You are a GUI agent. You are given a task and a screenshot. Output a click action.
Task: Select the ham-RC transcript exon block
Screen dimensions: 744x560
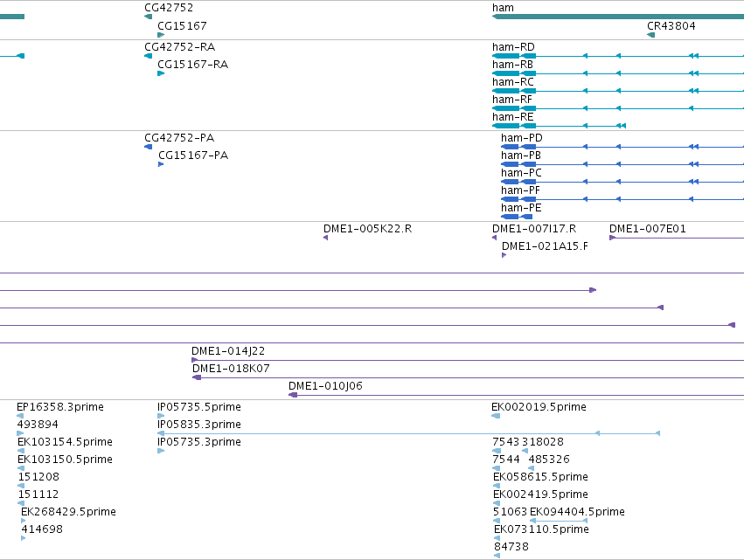click(514, 91)
